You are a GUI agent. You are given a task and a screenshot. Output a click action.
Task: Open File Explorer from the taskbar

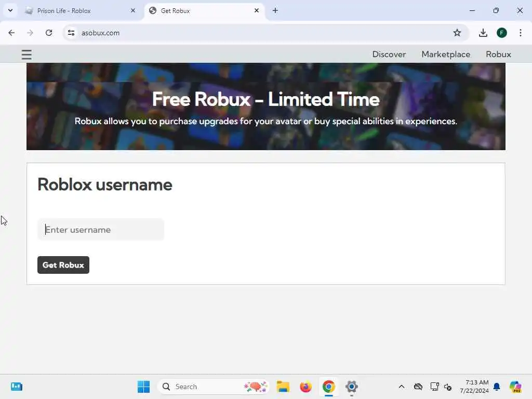283,387
